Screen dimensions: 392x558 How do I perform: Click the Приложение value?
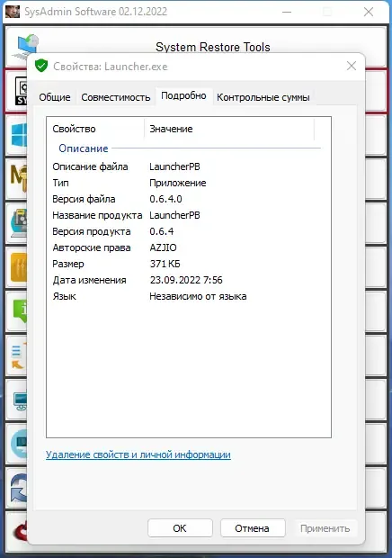[x=178, y=183]
